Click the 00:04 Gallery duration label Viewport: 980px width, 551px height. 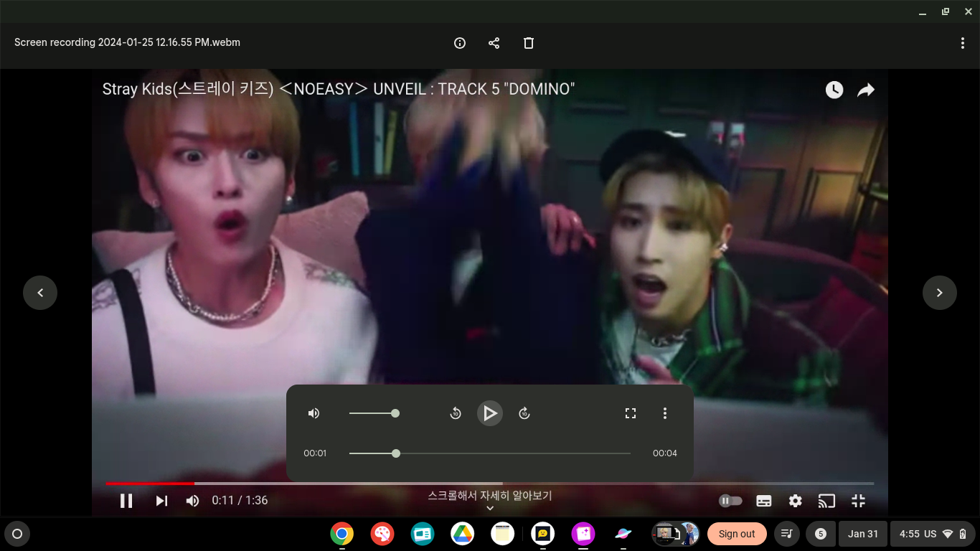point(665,453)
